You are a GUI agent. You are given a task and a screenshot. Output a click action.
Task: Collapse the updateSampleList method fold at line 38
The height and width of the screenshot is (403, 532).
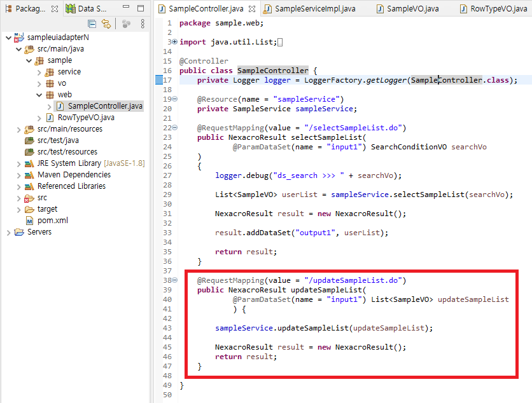175,280
